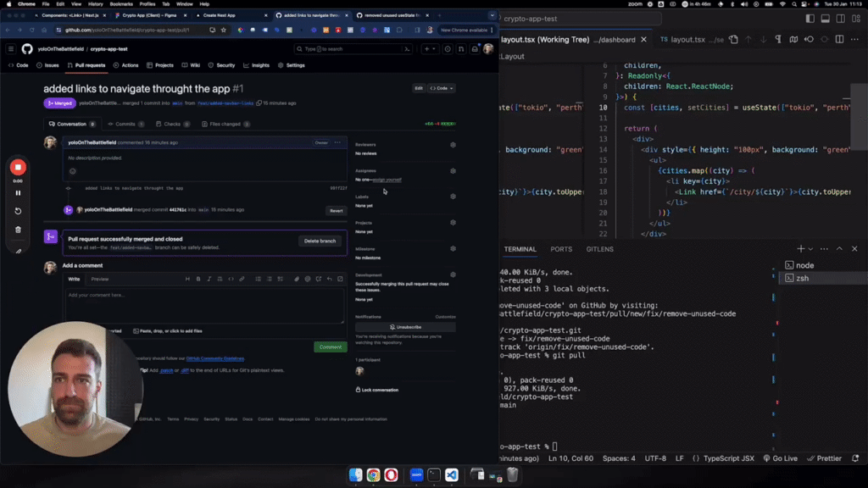Submit with the green Comment button
The height and width of the screenshot is (488, 868).
330,347
